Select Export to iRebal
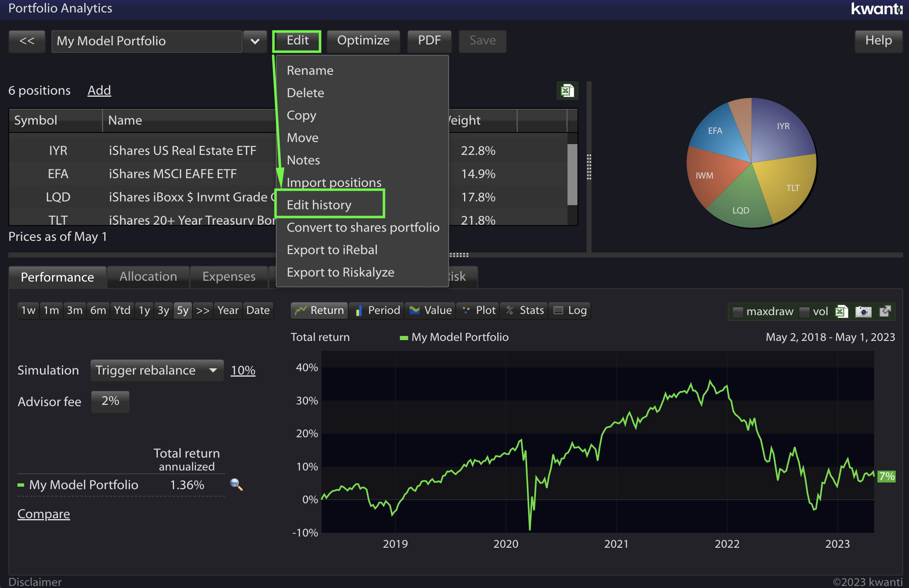 point(362,250)
